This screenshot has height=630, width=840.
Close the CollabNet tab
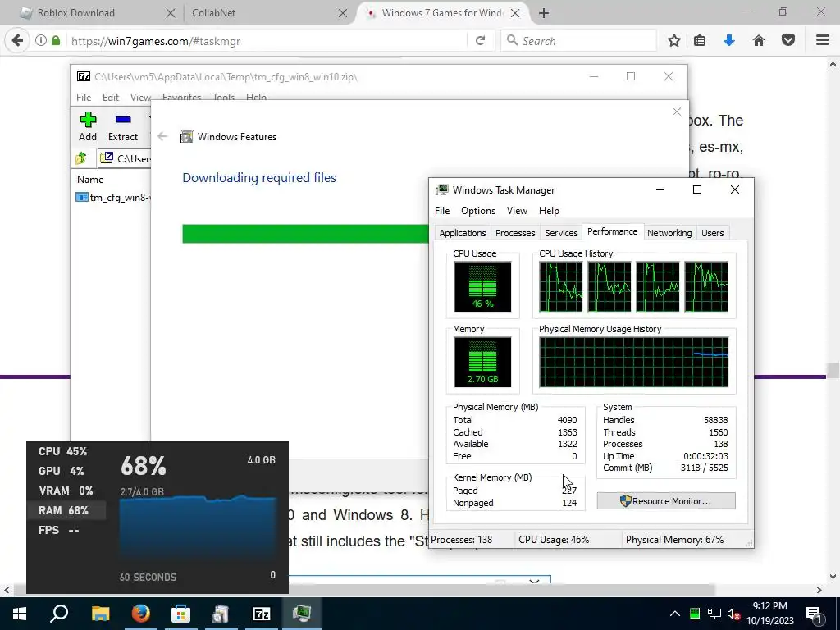(x=343, y=13)
